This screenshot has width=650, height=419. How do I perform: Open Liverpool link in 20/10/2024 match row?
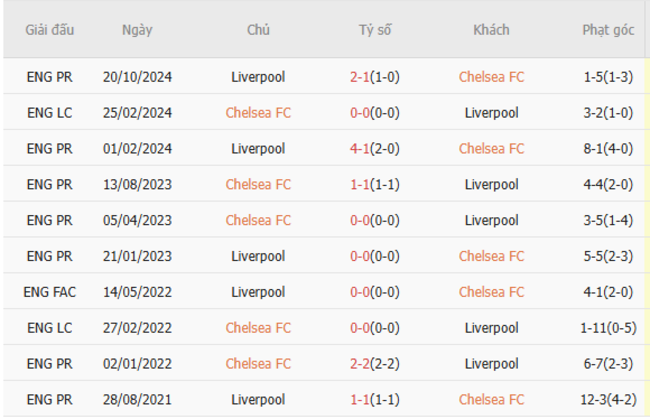click(258, 77)
